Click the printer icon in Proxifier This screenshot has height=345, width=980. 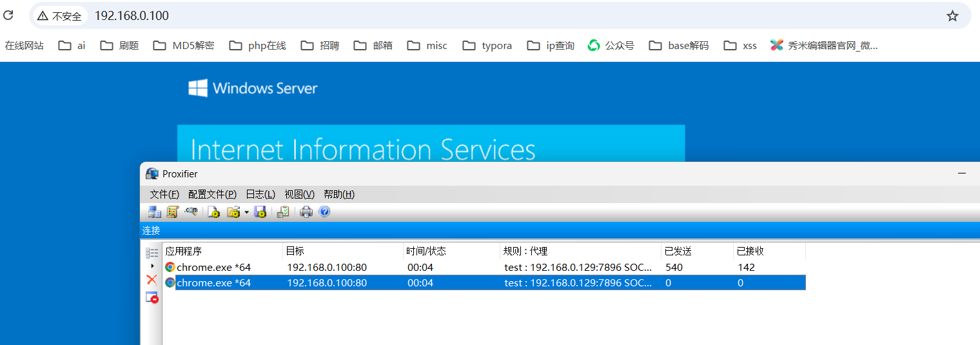(x=306, y=212)
